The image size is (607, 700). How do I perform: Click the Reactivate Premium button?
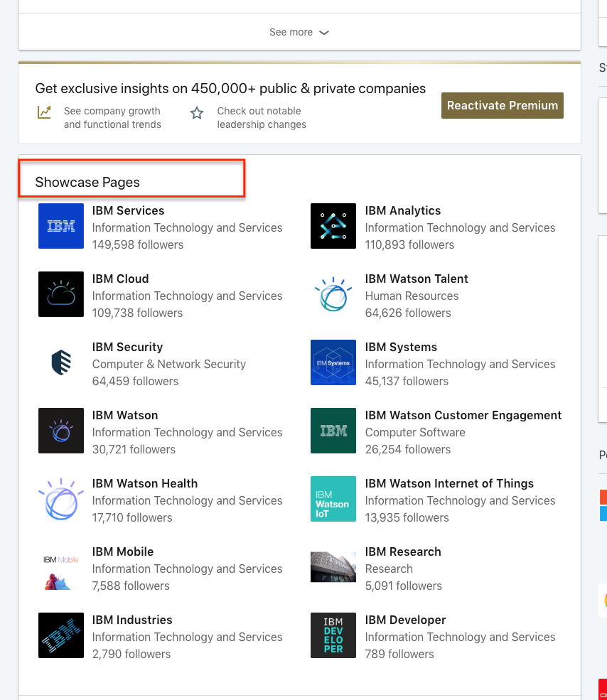[x=502, y=105]
